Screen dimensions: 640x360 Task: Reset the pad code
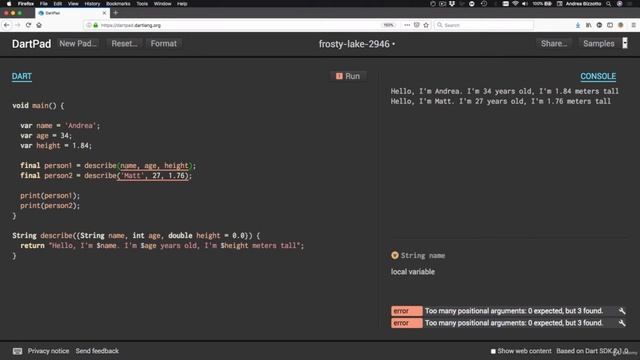(x=124, y=44)
